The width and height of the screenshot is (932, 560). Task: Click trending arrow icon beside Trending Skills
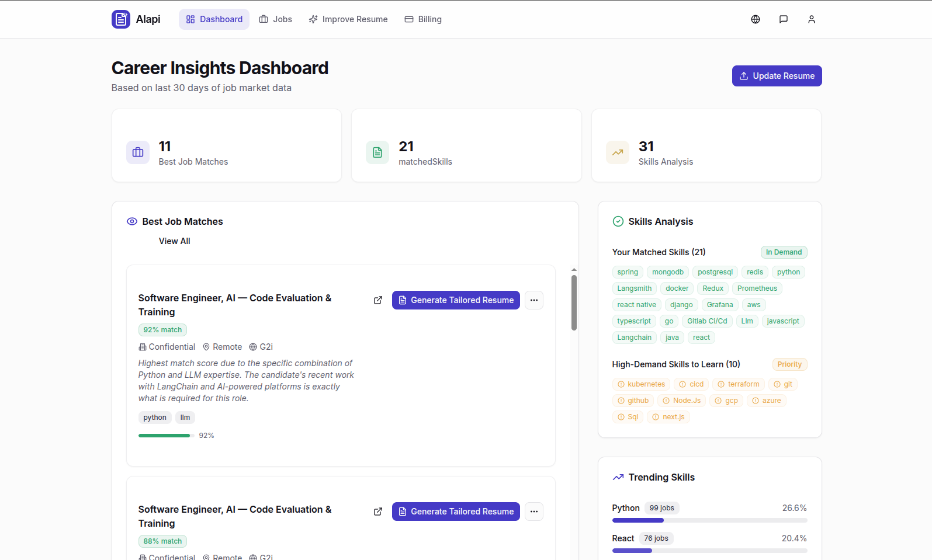click(x=618, y=477)
